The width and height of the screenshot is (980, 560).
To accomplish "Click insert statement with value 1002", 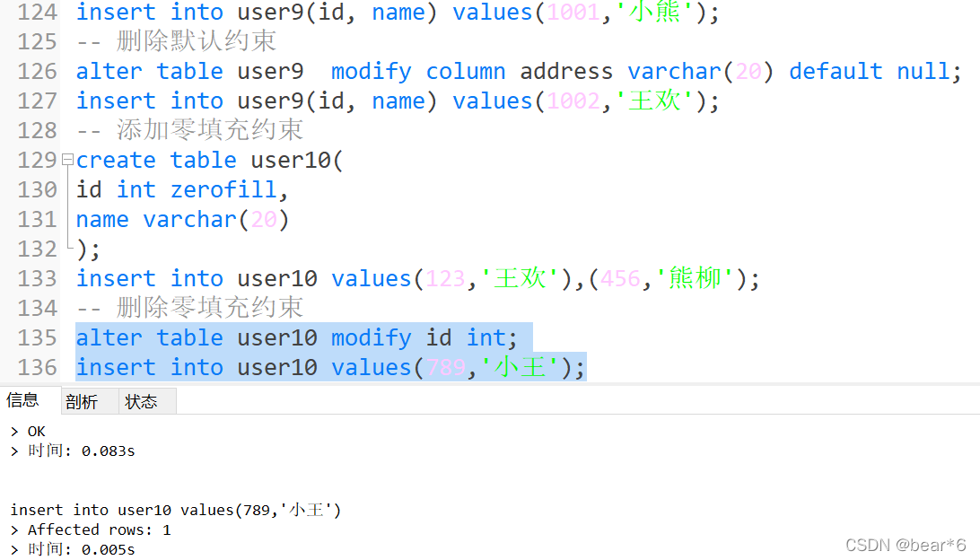I will tap(398, 101).
